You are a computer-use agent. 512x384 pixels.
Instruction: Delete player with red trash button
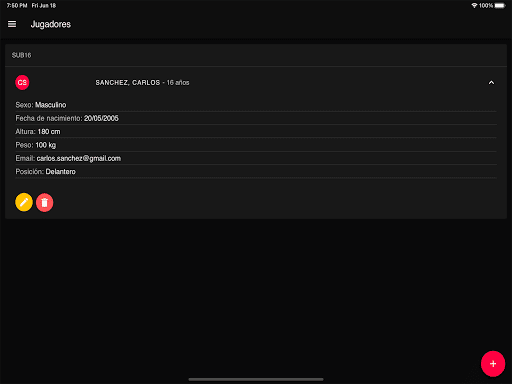pos(45,202)
